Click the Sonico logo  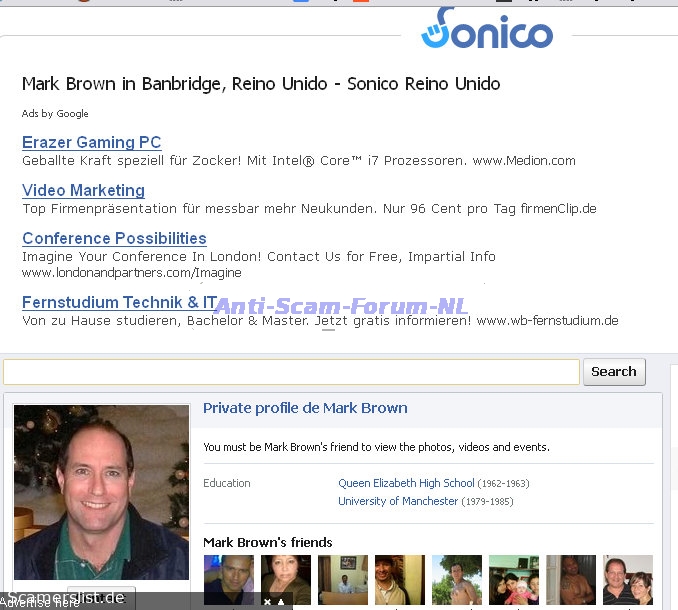[487, 28]
